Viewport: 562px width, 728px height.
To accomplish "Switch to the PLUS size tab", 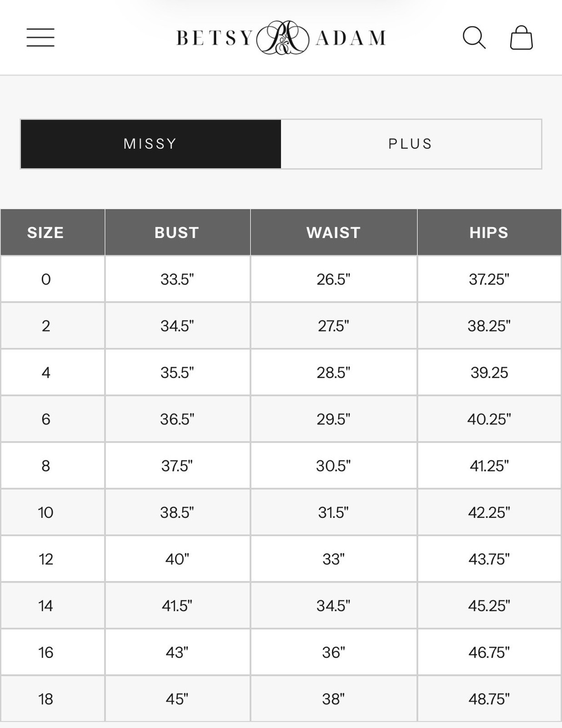I will click(411, 144).
